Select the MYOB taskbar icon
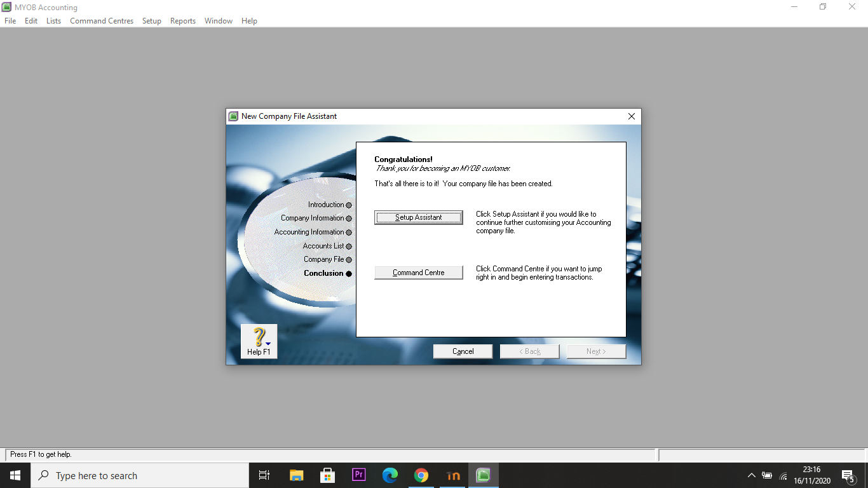The width and height of the screenshot is (868, 488). tap(484, 475)
